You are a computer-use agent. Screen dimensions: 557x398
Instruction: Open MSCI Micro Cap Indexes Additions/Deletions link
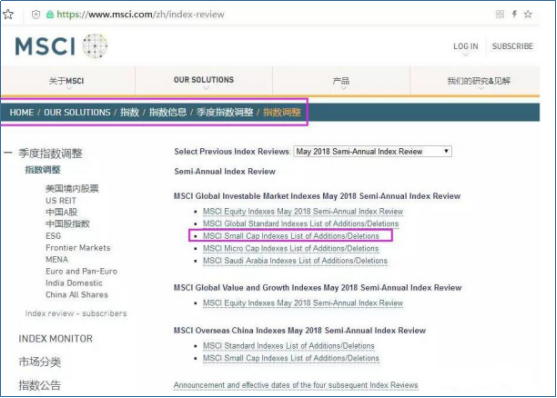(x=291, y=248)
